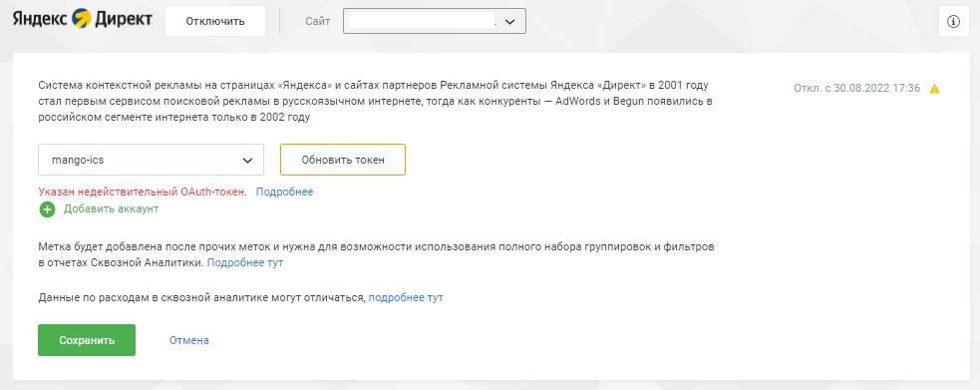980x390 pixels.
Task: Open Подробнее link next to OAuth error
Action: point(284,192)
